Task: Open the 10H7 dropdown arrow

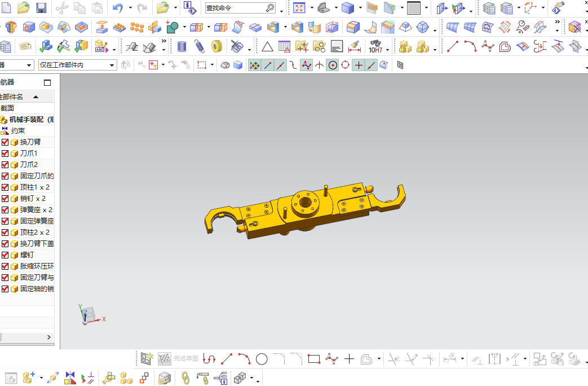Action: click(387, 49)
